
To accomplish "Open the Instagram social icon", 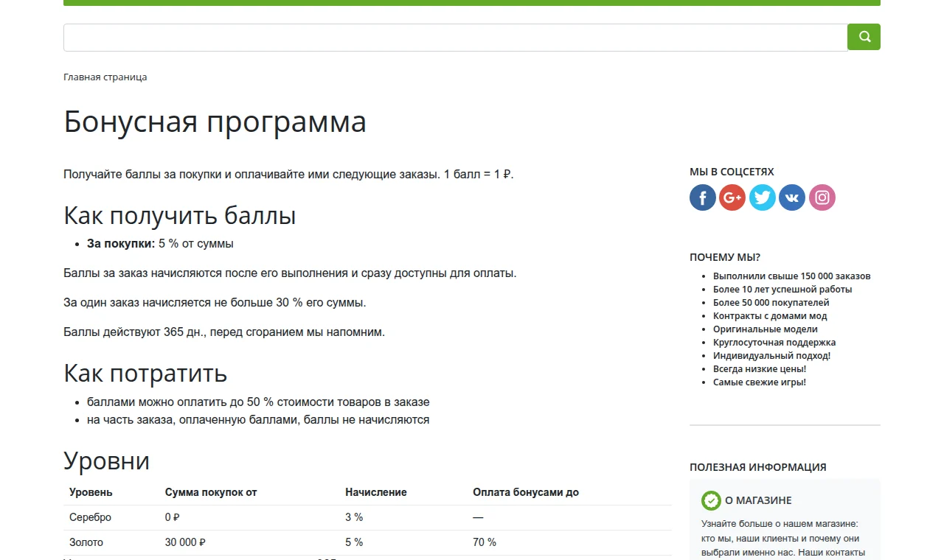I will [x=822, y=197].
